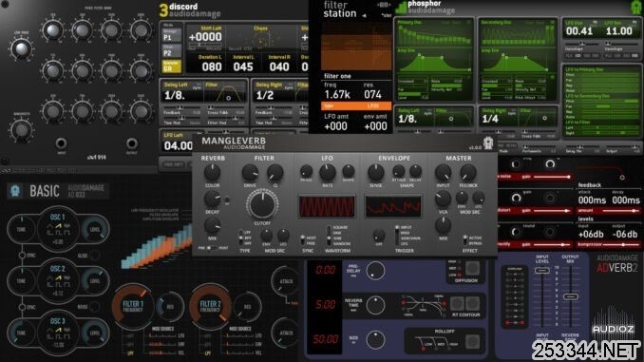
Task: Open Discord Delay Left 1/8 time selector
Action: coord(175,95)
